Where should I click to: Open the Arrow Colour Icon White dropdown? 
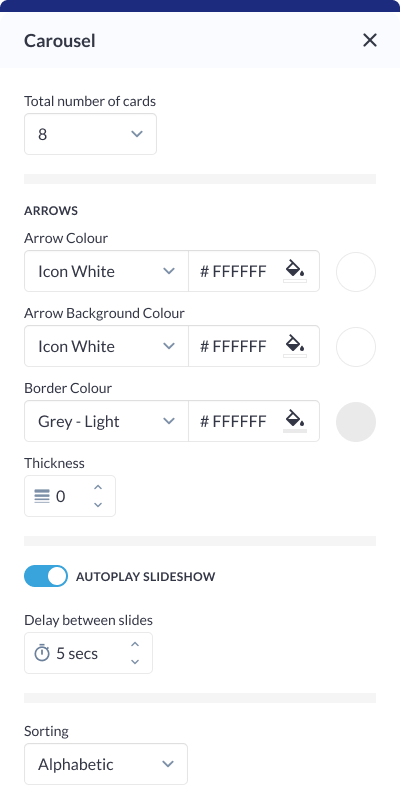click(106, 271)
